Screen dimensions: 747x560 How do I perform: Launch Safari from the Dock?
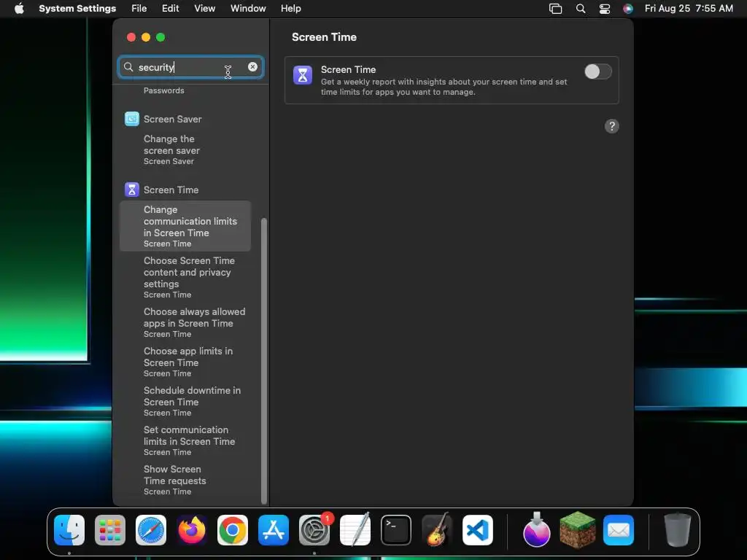click(x=151, y=530)
